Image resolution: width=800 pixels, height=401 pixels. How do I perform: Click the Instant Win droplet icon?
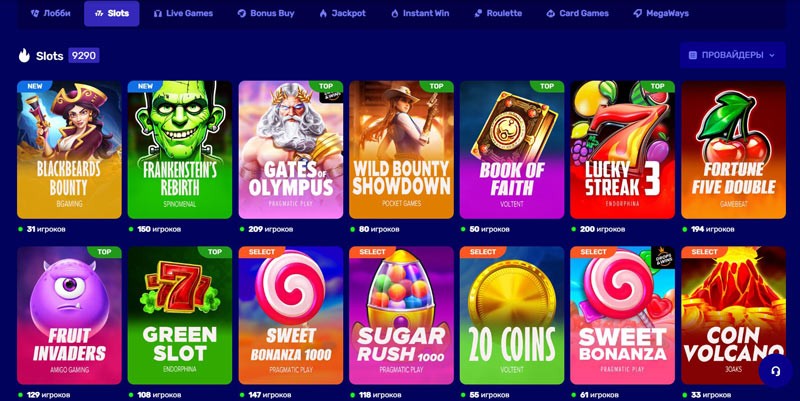(x=394, y=14)
